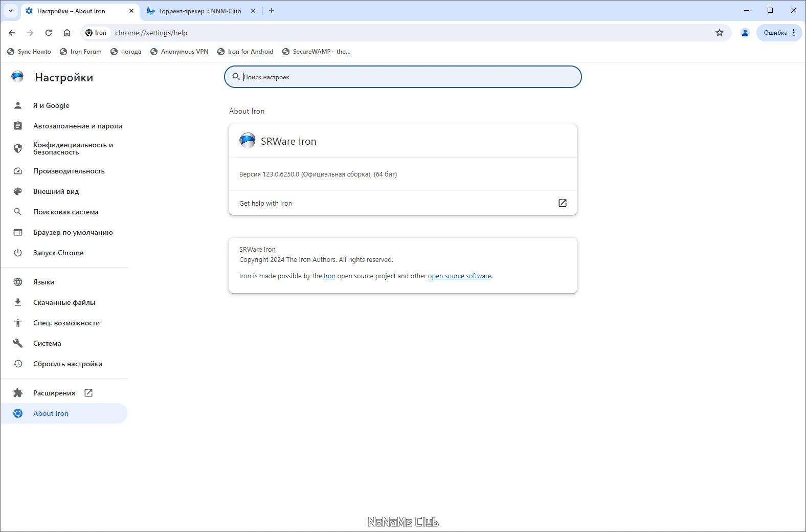The width and height of the screenshot is (806, 532).
Task: Open the Языки settings section
Action: click(x=64, y=282)
